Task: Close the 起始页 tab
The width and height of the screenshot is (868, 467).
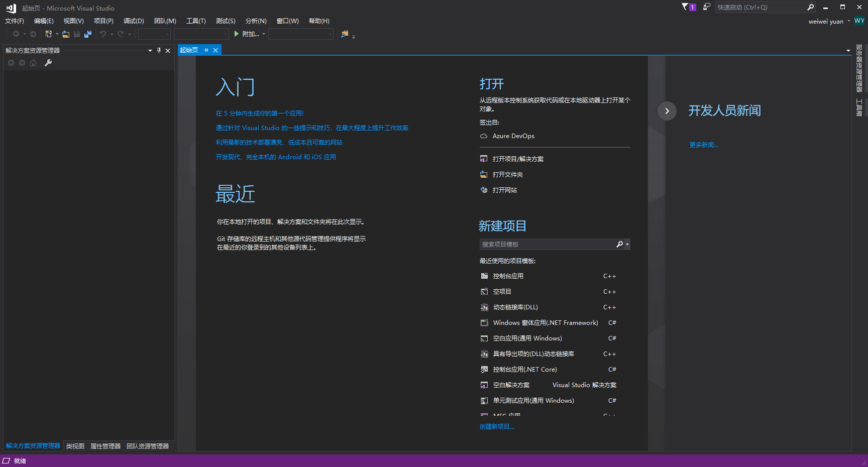Action: [x=215, y=50]
